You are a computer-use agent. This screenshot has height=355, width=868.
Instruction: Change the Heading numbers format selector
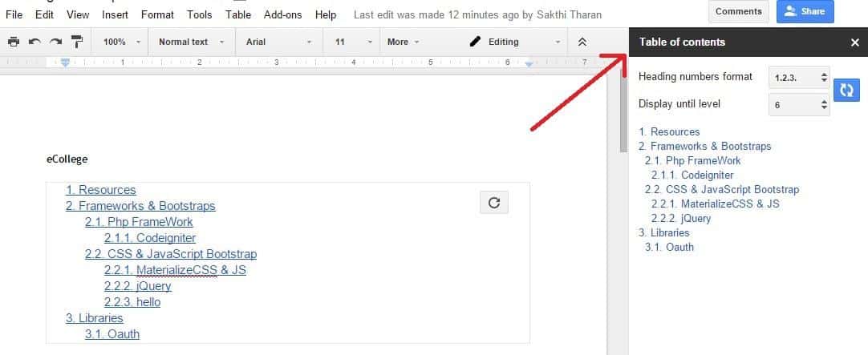pos(799,78)
